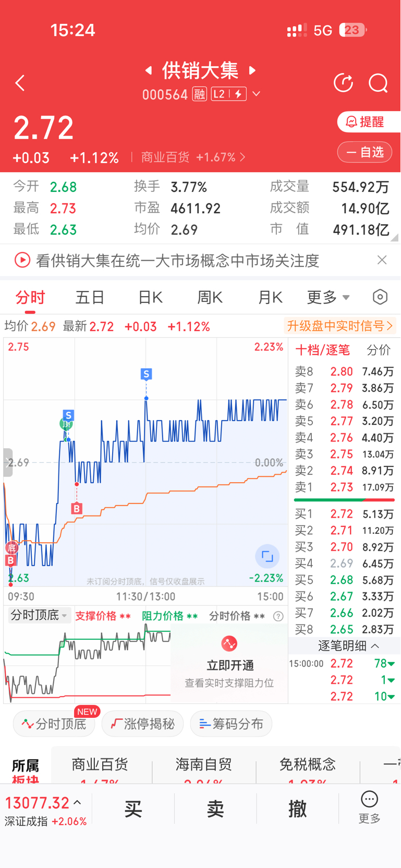Tap the 支撑价格 support price label
The width and height of the screenshot is (401, 868).
[103, 616]
